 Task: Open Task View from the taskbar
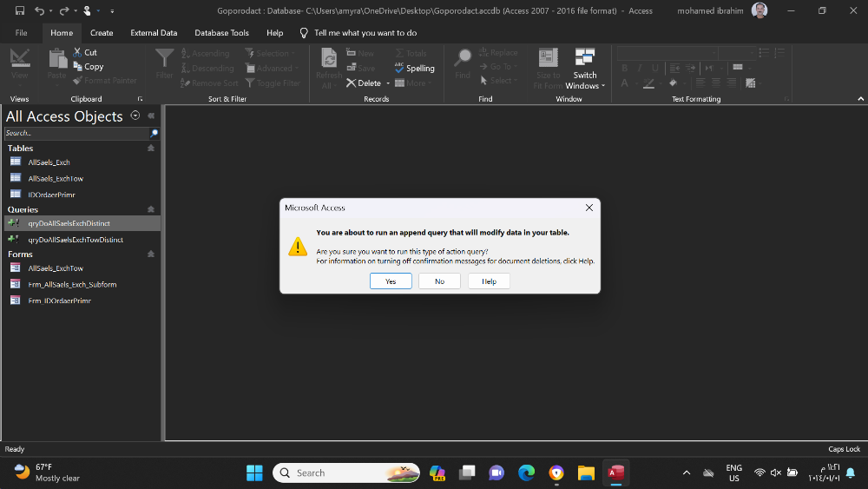(467, 473)
